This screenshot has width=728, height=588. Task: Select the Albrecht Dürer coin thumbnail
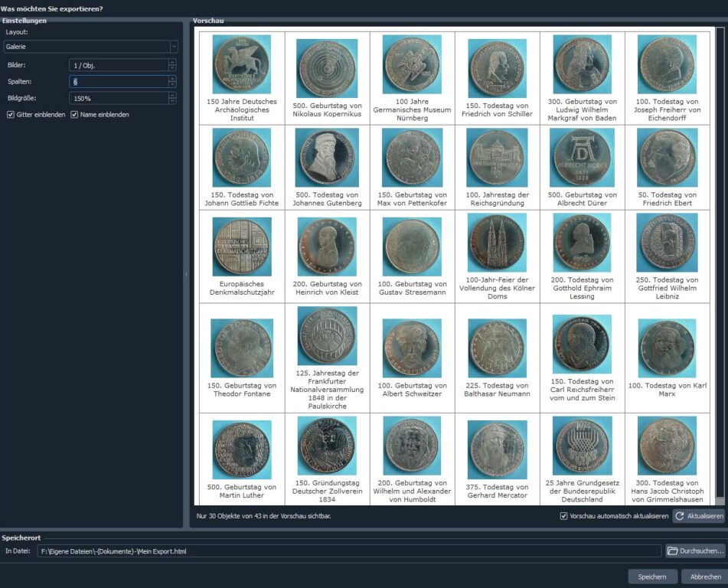click(582, 158)
